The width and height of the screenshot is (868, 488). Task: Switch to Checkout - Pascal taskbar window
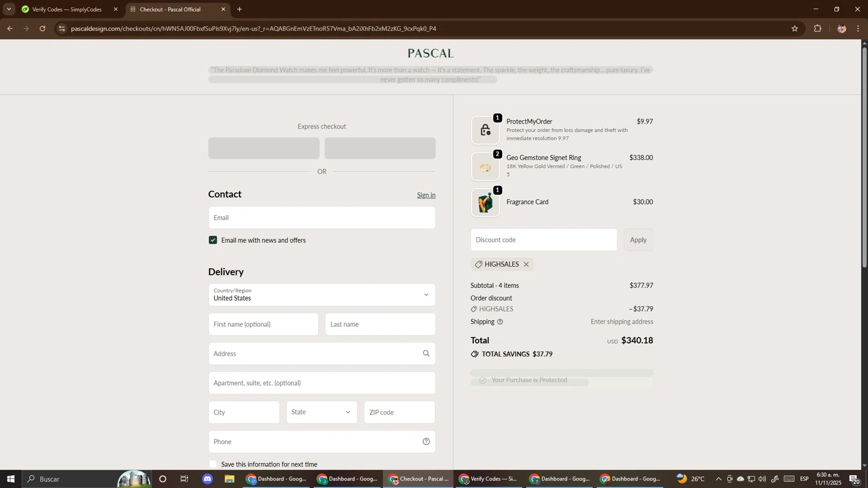click(419, 479)
